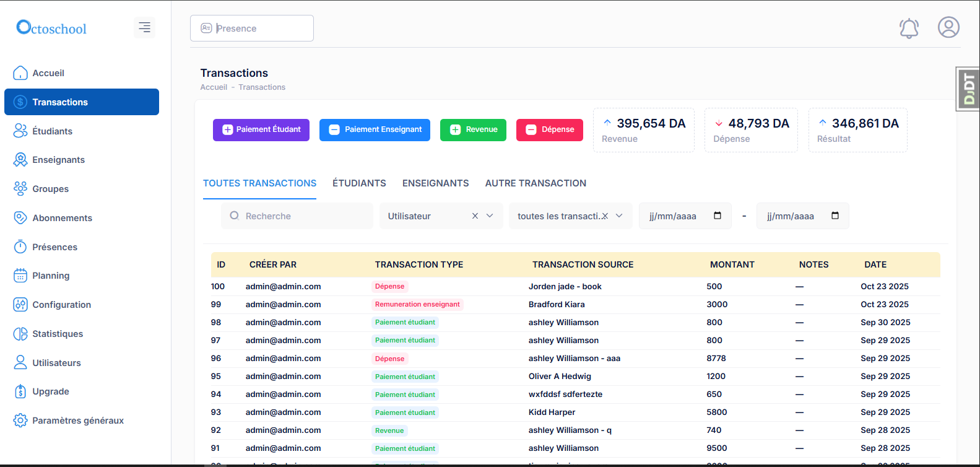Click the Statistiques pie chart icon
980x467 pixels.
[x=20, y=334]
